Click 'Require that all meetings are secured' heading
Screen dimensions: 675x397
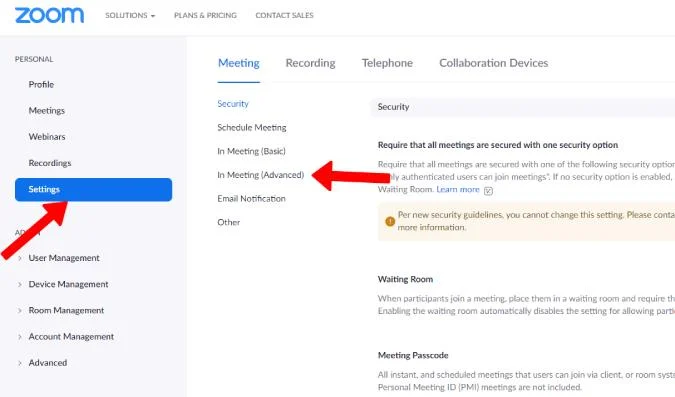point(498,145)
